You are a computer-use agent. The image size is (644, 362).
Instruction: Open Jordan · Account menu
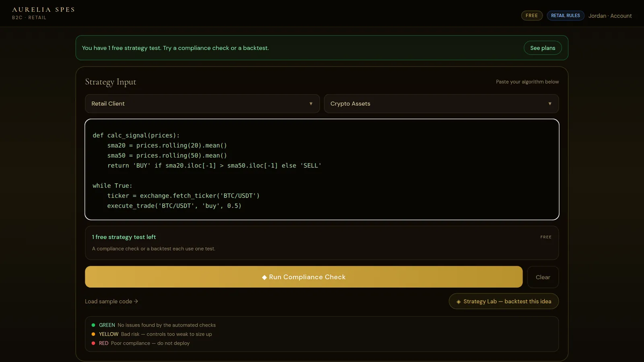pos(610,16)
